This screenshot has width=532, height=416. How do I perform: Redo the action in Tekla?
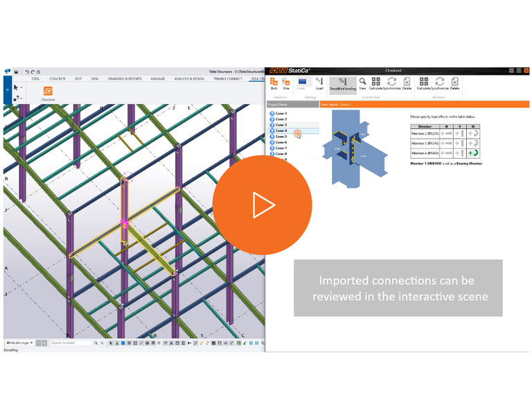pyautogui.click(x=33, y=72)
